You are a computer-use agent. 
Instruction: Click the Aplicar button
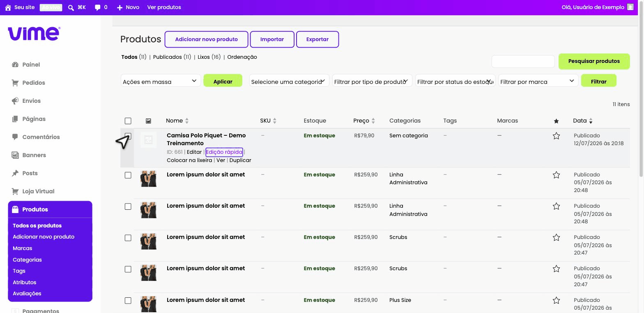(223, 81)
